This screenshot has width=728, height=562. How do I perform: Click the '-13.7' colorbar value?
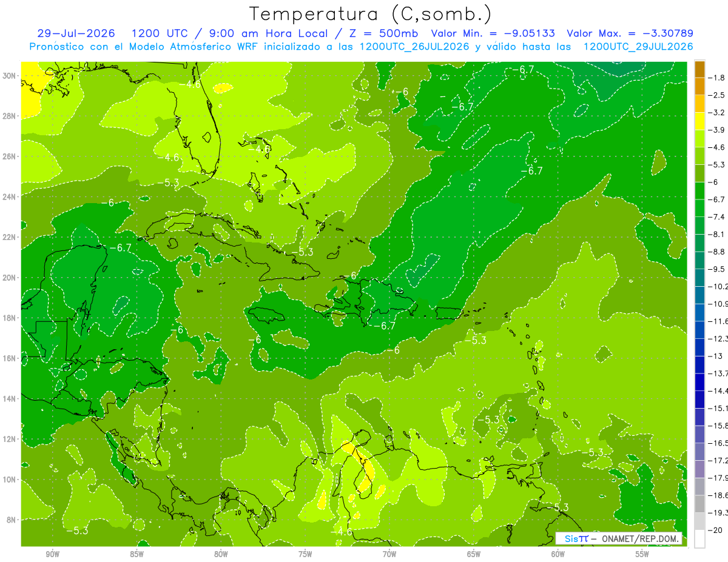coord(718,373)
